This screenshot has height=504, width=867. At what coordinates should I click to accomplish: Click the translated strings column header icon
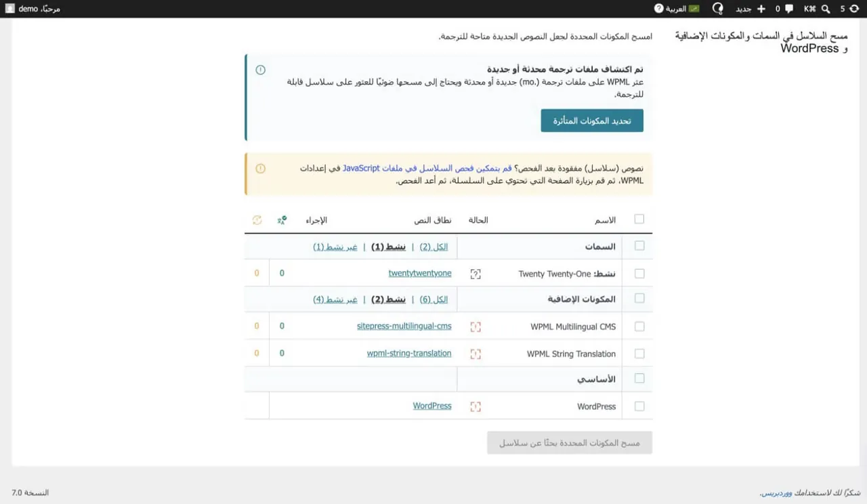tap(282, 220)
